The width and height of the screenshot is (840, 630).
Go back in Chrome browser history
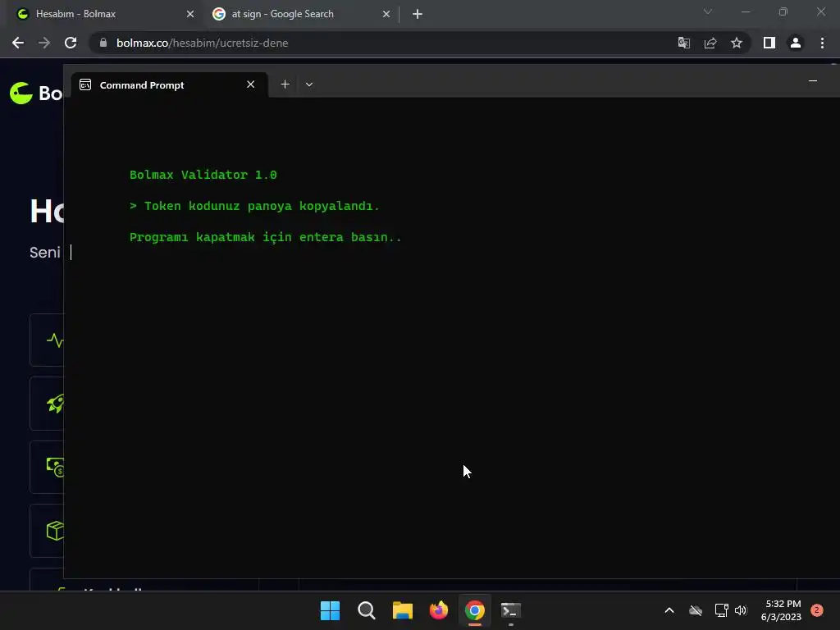(x=18, y=43)
